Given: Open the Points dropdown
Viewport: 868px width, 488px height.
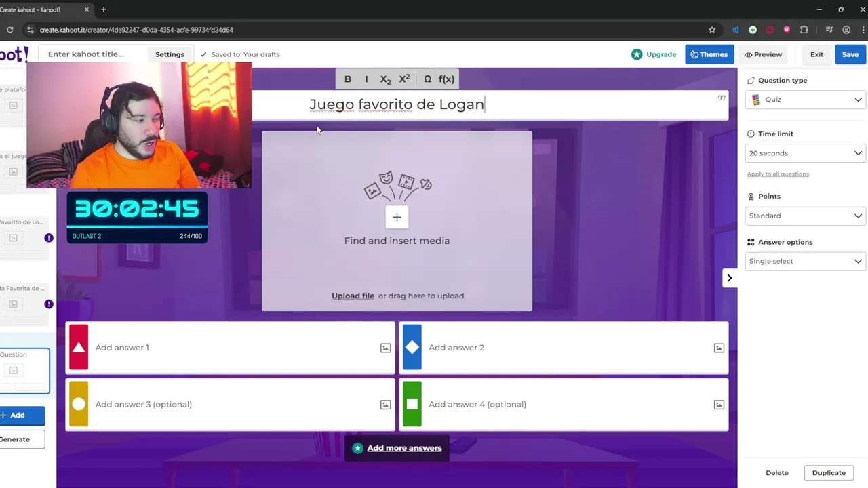Looking at the screenshot, I should pos(805,216).
